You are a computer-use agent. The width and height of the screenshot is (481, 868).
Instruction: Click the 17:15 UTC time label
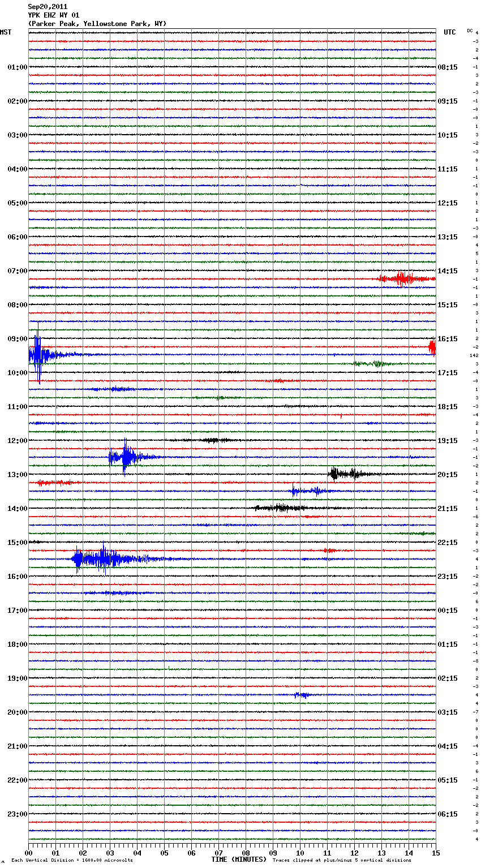448,373
